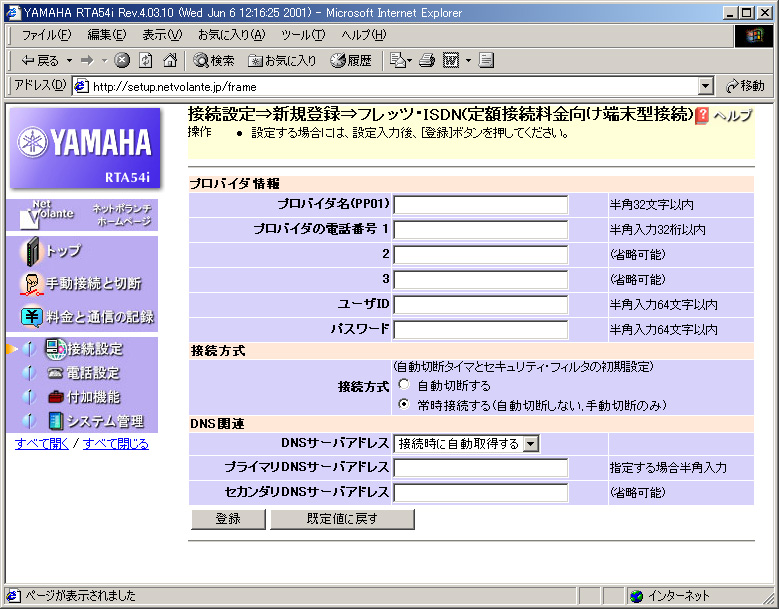Open the Print icon in toolbar
Image resolution: width=779 pixels, height=609 pixels.
tap(427, 61)
